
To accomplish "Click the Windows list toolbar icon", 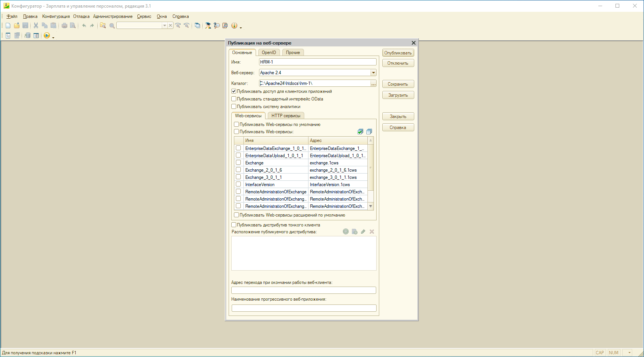I will coord(197,25).
